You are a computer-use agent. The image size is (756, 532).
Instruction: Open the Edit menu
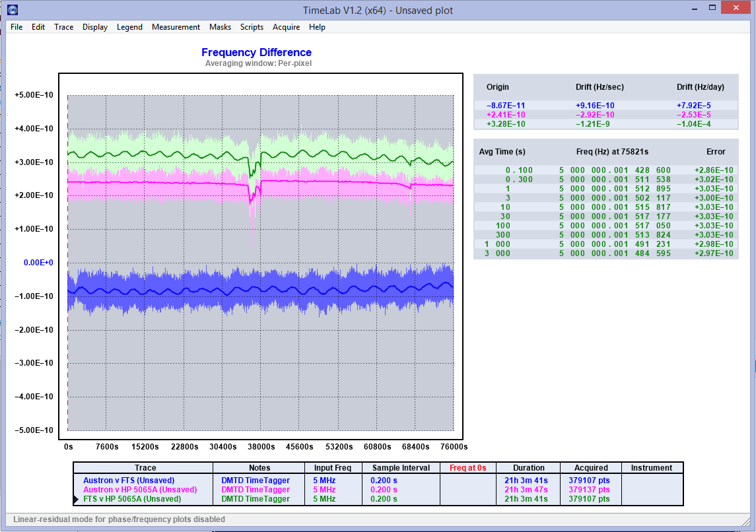[38, 27]
